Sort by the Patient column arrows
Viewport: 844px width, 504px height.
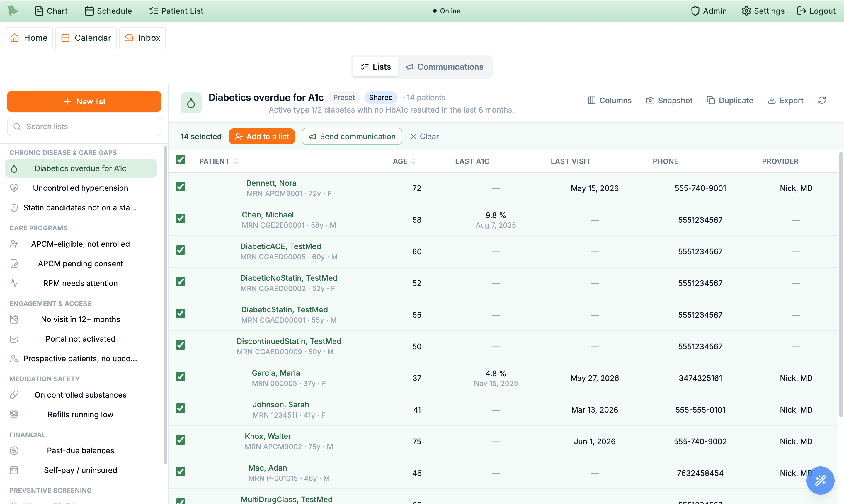point(235,161)
